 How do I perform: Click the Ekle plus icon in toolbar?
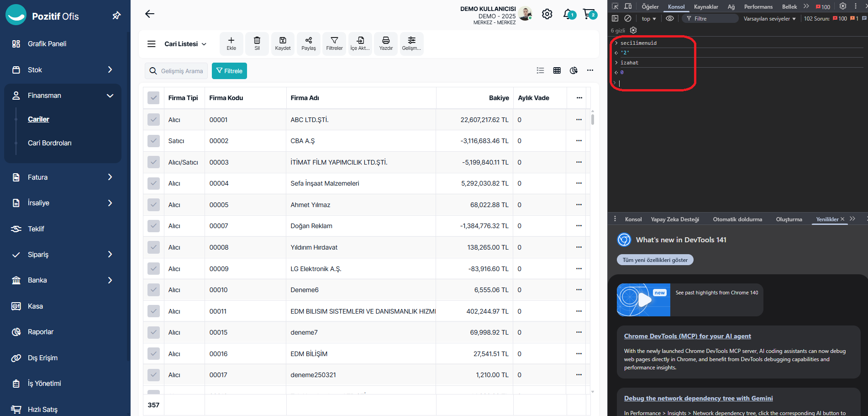click(x=231, y=43)
